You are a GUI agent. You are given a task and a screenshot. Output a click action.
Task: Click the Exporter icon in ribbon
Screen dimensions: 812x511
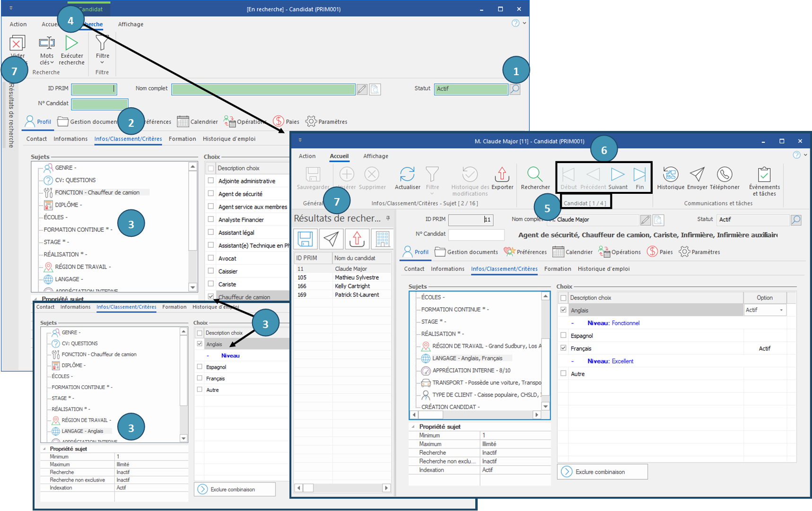tap(502, 175)
